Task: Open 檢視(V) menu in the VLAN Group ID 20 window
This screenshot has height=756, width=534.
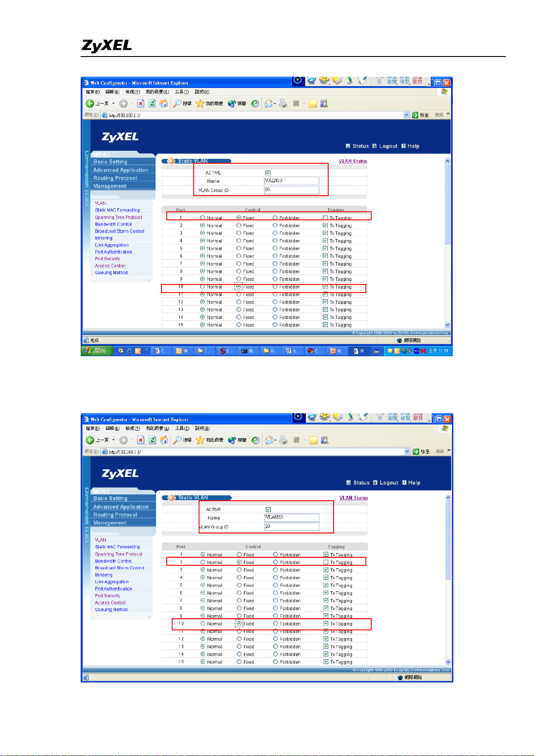Action: (x=133, y=428)
